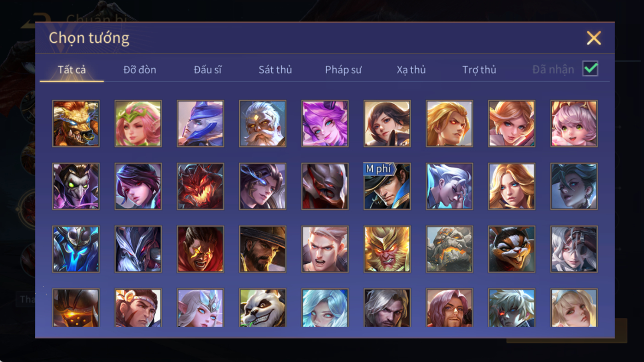Switch to the Đỡ đòn tab
The image size is (644, 362).
(x=140, y=70)
